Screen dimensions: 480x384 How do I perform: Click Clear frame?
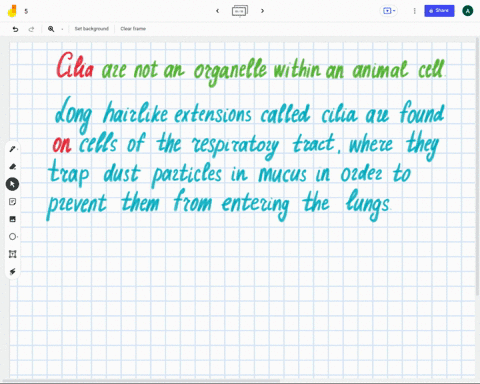133,29
